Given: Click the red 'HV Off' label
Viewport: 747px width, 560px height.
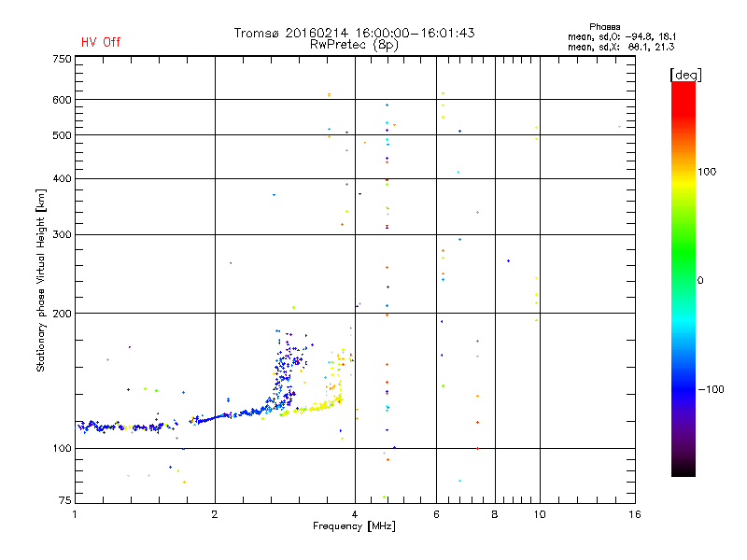Looking at the screenshot, I should pos(101,42).
